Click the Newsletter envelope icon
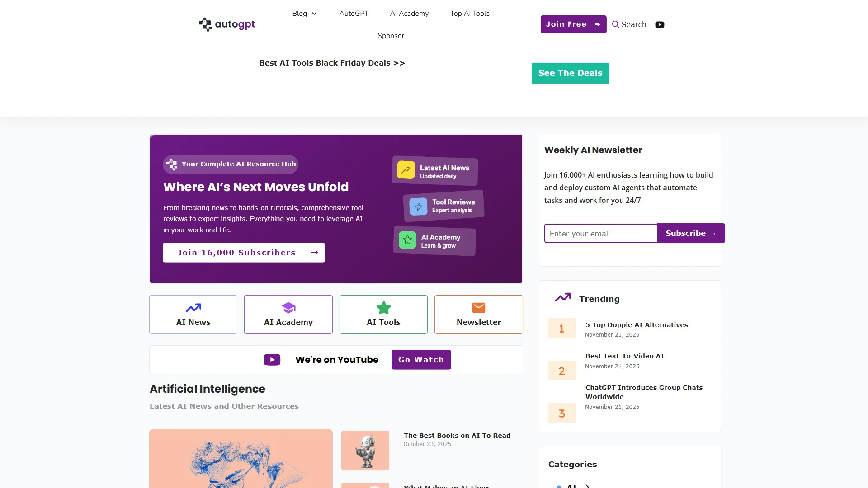Viewport: 868px width, 488px height. pos(478,307)
